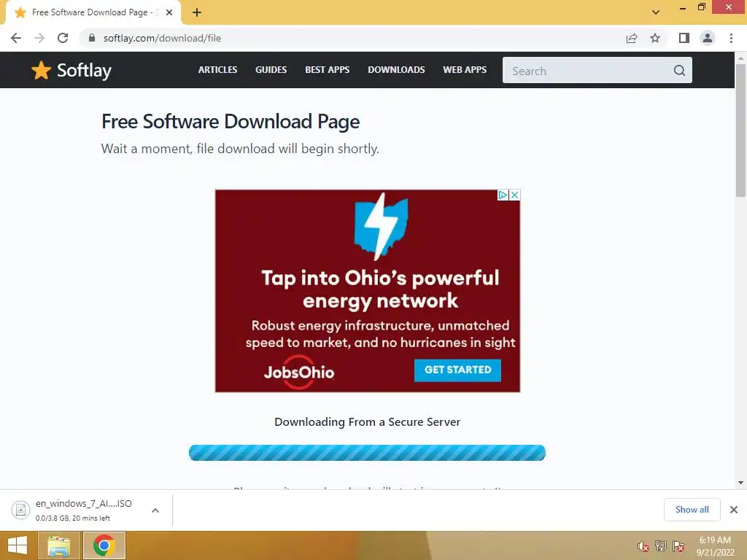Open File Explorer from the taskbar
Viewport: 747px width, 560px height.
click(59, 545)
